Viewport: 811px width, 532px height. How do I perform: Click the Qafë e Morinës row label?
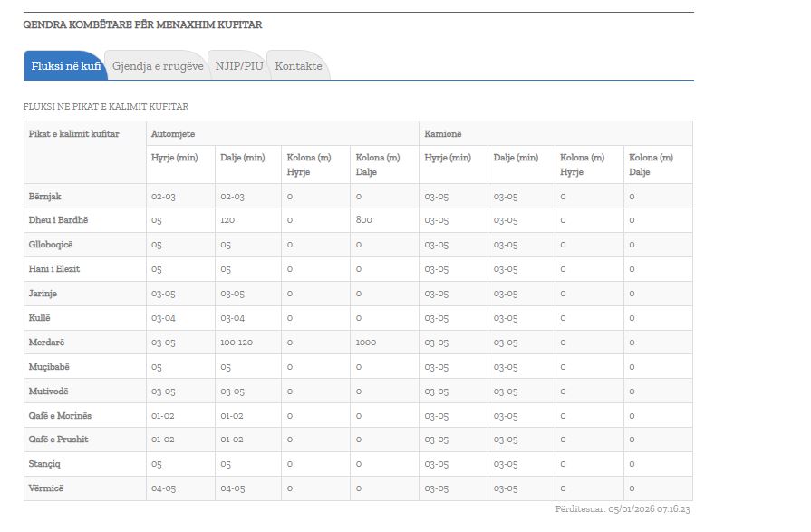point(60,415)
